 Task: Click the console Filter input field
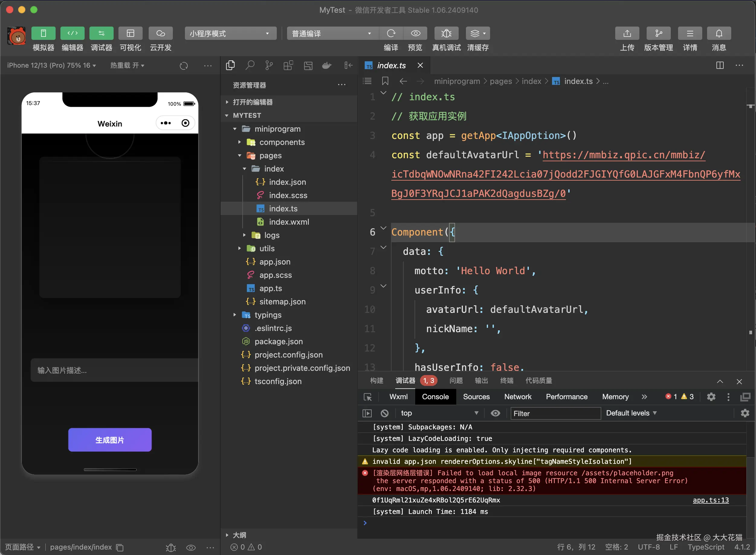pos(555,414)
